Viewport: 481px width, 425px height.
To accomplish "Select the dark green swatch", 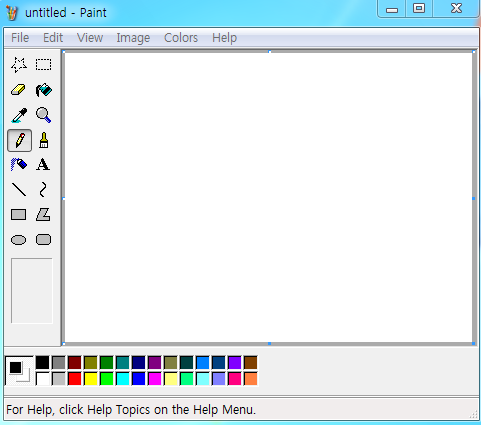I will pyautogui.click(x=107, y=363).
